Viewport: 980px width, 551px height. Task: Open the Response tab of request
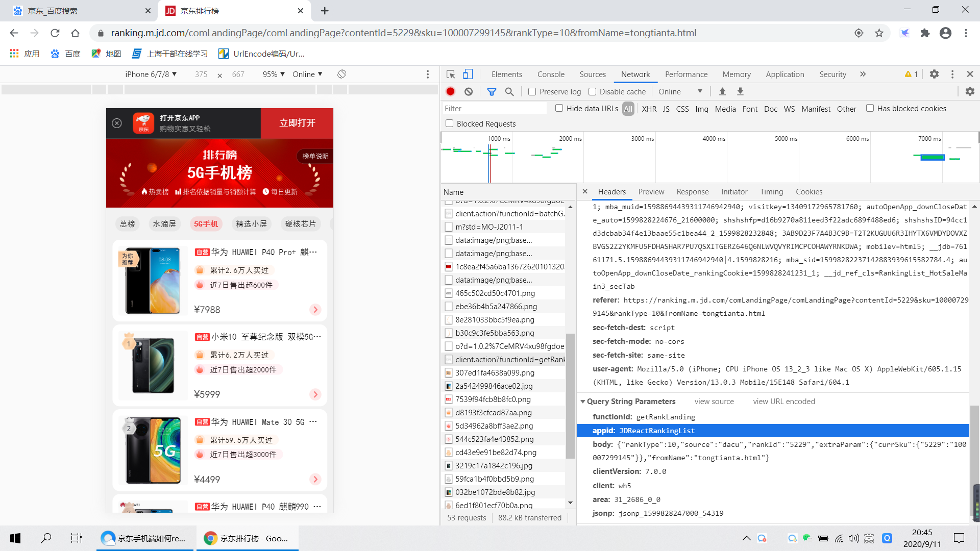point(693,192)
